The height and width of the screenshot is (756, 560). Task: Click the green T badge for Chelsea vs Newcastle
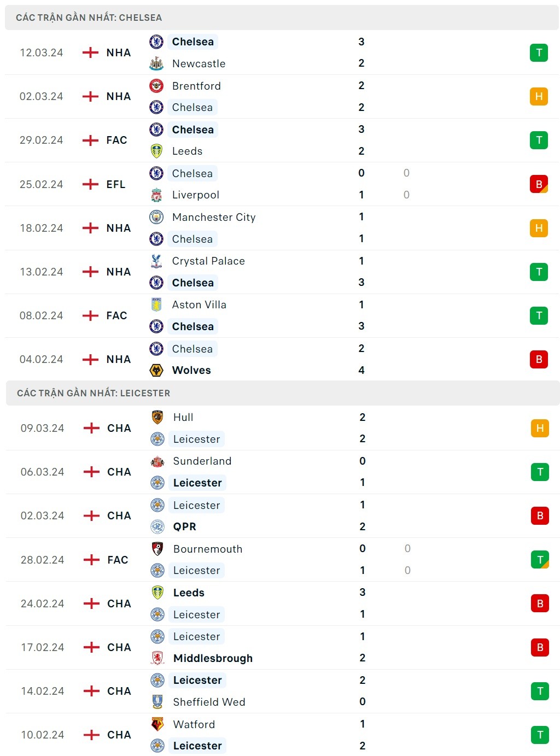(x=539, y=52)
